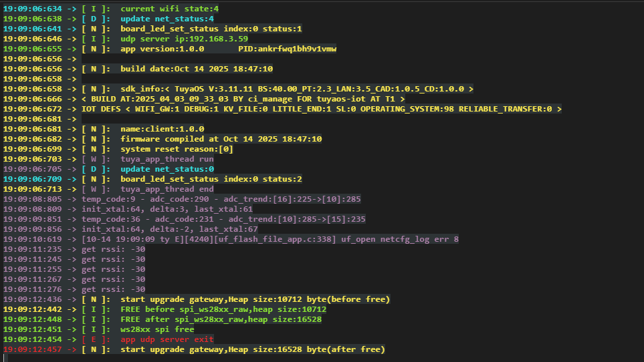Click the 'tuya_app_thread run' warning line
Viewport: 644px width, 362px height.
click(167, 159)
